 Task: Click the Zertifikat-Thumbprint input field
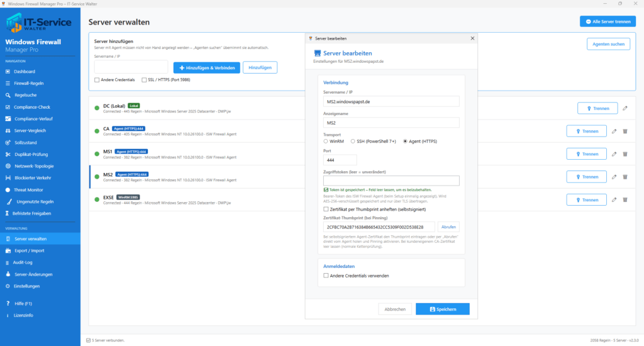pos(379,227)
